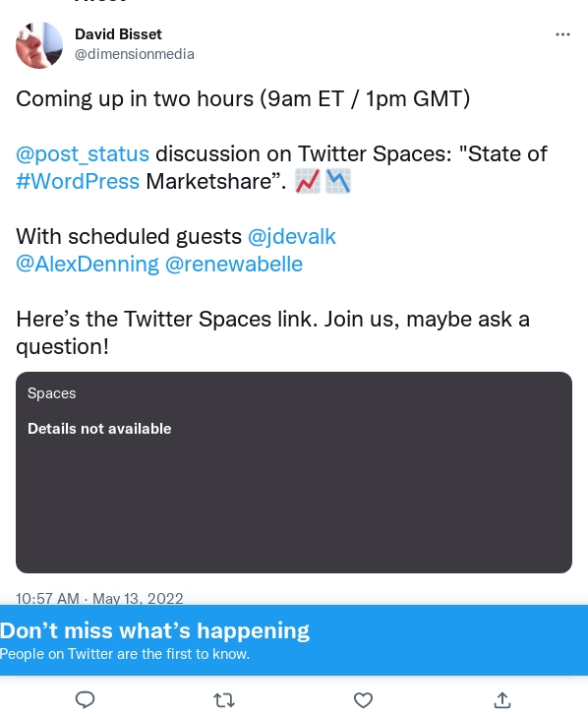Image resolution: width=588 pixels, height=714 pixels.
Task: Open the three-dot more options menu
Action: 562,34
